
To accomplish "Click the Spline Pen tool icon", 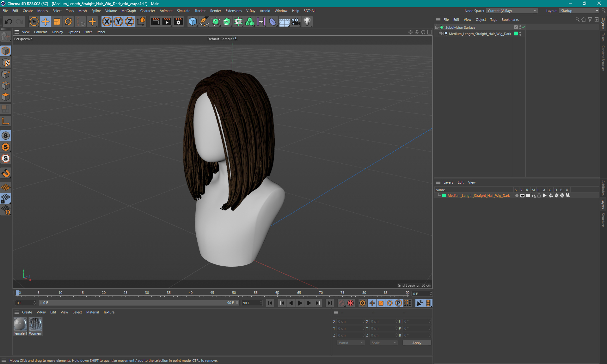I will click(x=204, y=21).
